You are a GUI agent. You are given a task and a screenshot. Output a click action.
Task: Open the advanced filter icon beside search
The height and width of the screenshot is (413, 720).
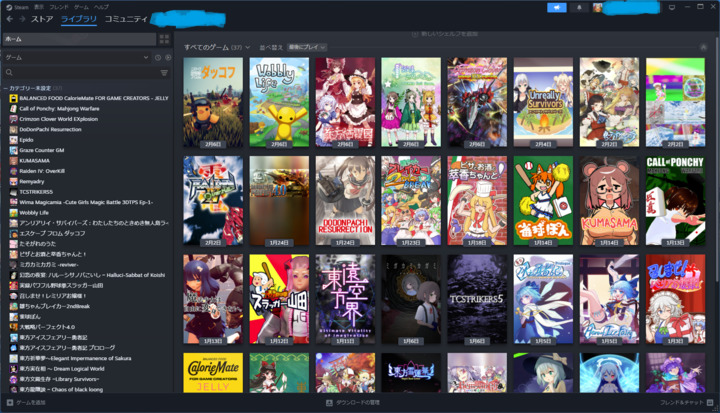164,73
